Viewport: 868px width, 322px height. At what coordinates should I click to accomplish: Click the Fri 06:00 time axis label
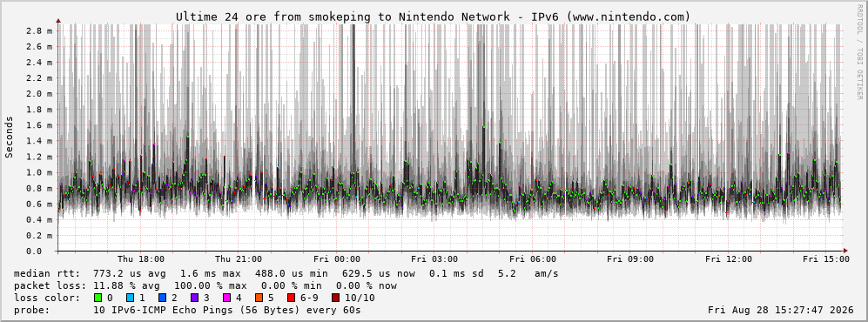[533, 259]
